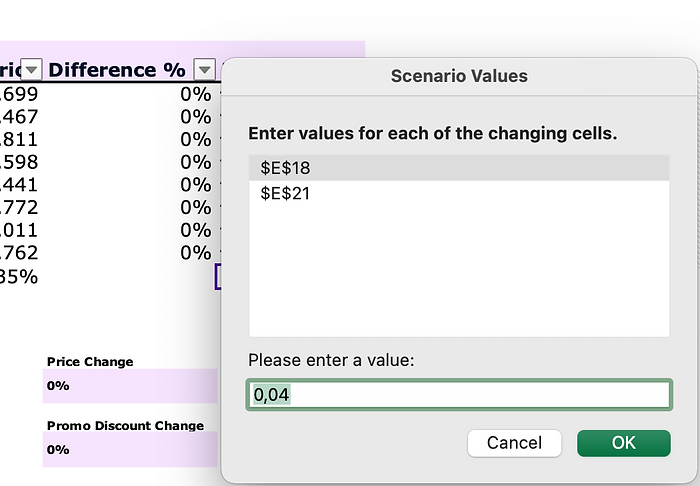Select the cell ending in 811
Screen dimensions: 700x486
pyautogui.click(x=20, y=139)
